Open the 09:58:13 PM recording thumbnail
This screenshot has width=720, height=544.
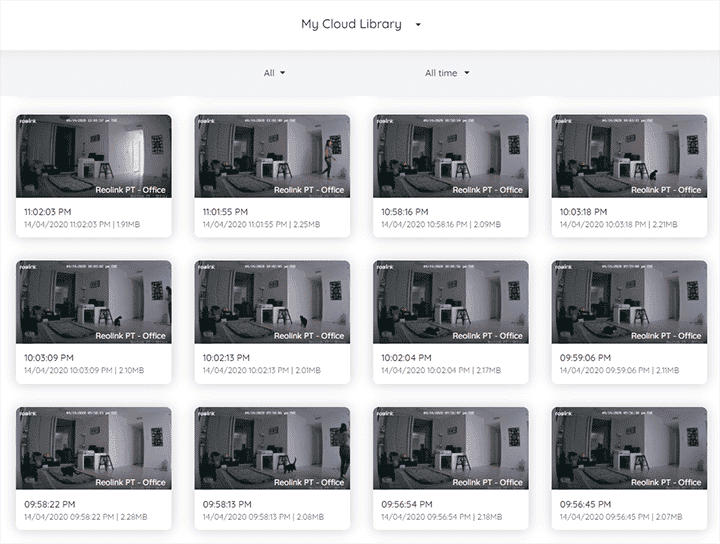tap(271, 448)
